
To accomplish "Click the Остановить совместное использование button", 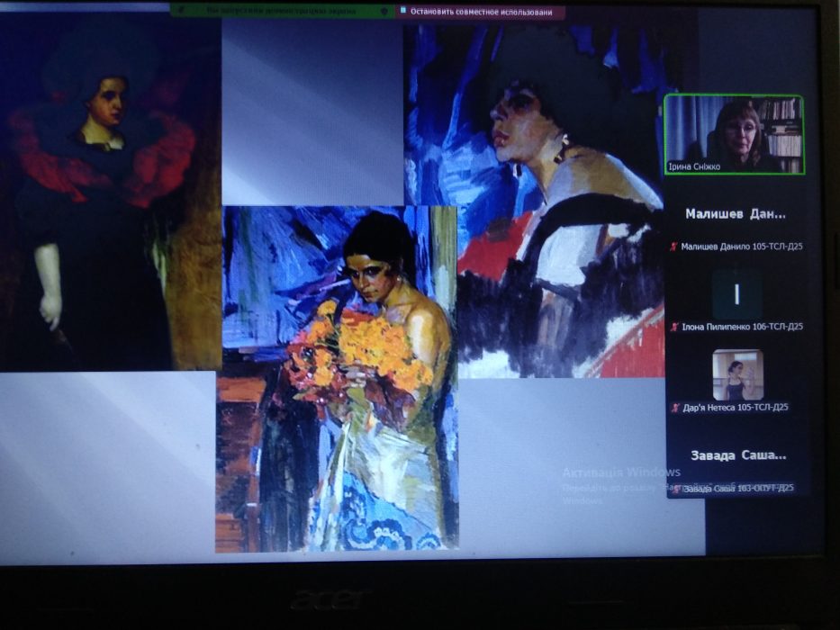I will (485, 13).
